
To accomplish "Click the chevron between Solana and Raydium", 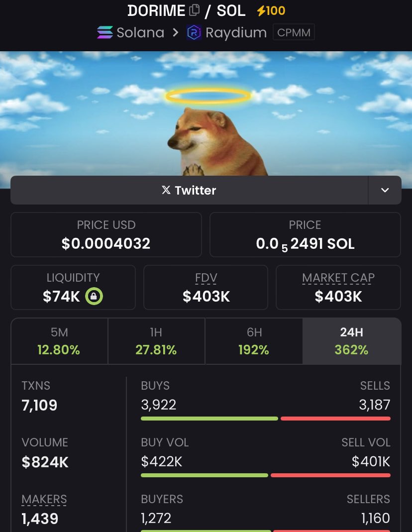I will pyautogui.click(x=175, y=32).
